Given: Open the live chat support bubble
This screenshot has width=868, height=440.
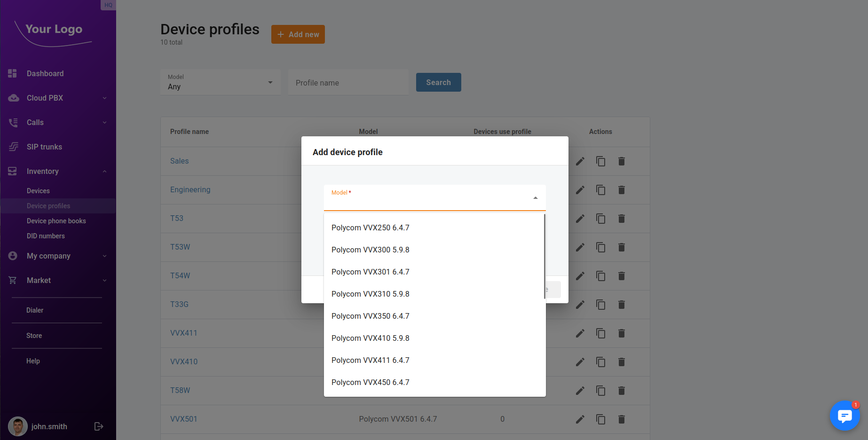Looking at the screenshot, I should pyautogui.click(x=844, y=416).
